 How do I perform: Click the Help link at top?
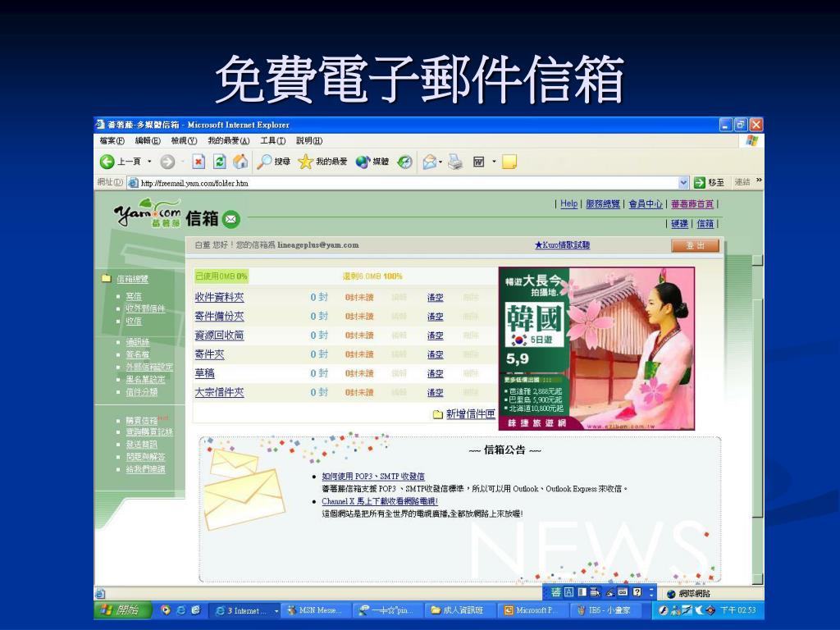568,203
